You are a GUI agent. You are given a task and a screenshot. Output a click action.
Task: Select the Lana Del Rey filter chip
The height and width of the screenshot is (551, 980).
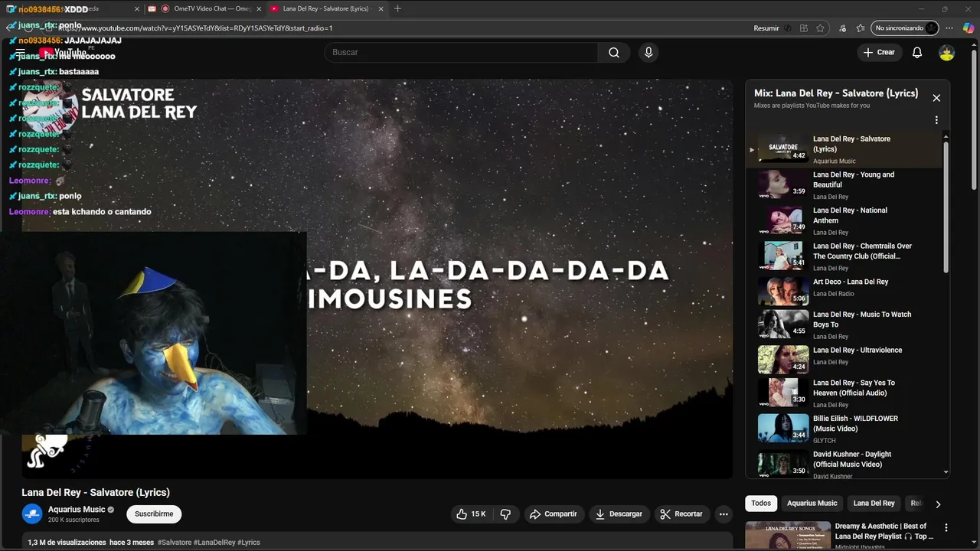click(x=874, y=503)
